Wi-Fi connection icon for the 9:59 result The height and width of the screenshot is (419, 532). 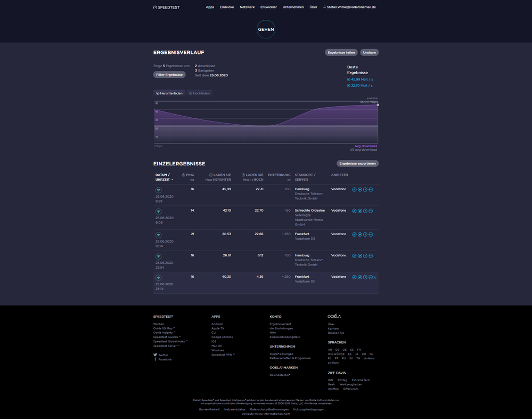pos(159,190)
